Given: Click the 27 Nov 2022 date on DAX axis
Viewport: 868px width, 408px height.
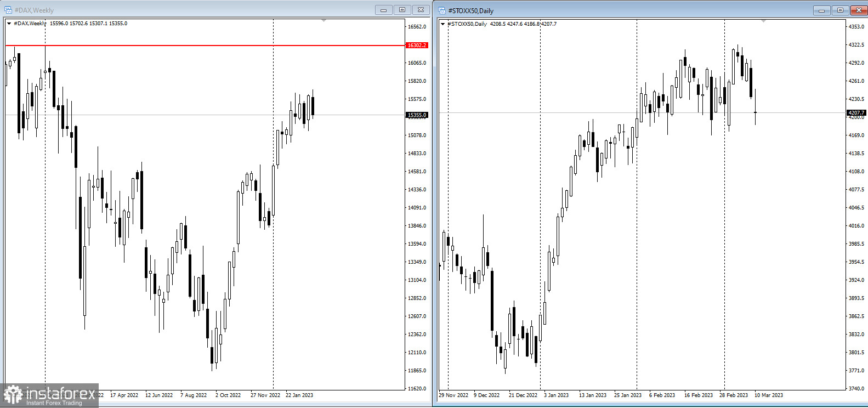Looking at the screenshot, I should click(x=265, y=395).
